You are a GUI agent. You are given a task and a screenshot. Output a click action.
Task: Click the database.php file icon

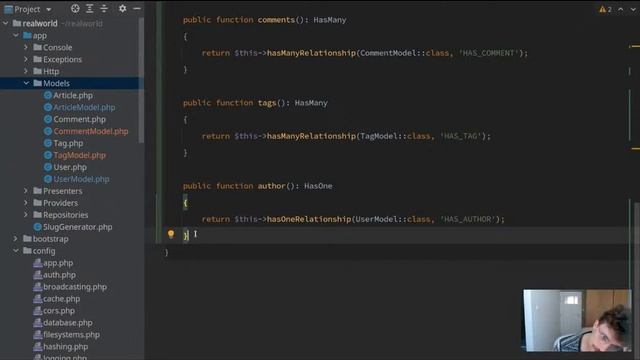[38, 323]
